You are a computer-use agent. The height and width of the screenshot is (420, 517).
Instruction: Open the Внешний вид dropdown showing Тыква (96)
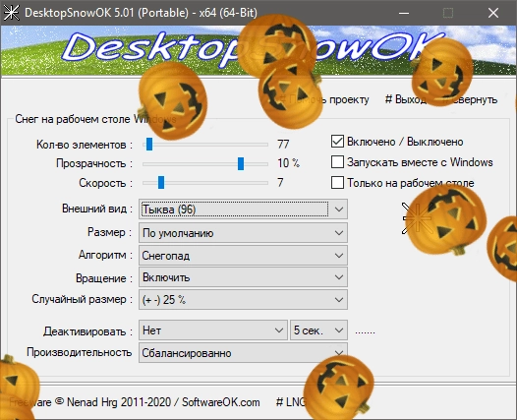(243, 210)
